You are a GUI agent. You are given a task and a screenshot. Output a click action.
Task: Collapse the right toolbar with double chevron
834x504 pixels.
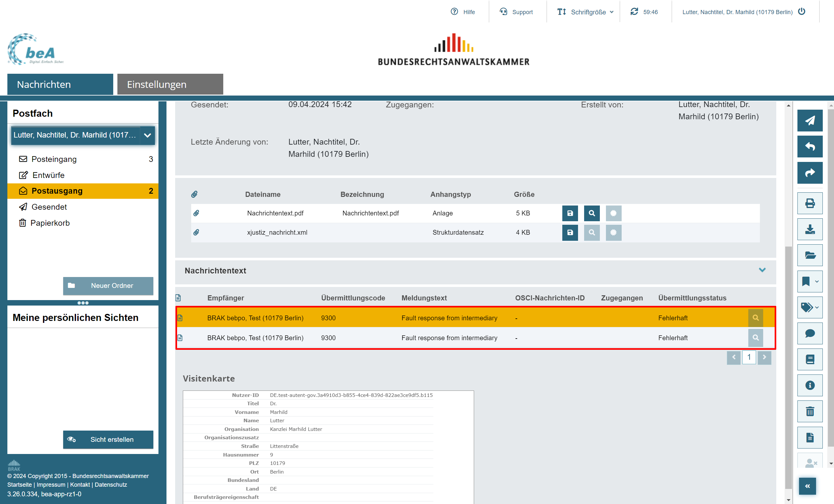tap(807, 486)
